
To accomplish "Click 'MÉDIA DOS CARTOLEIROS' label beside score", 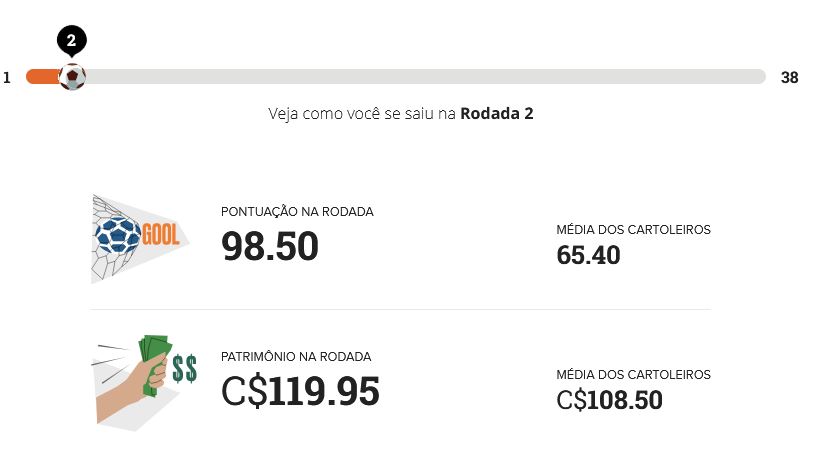I will click(633, 230).
